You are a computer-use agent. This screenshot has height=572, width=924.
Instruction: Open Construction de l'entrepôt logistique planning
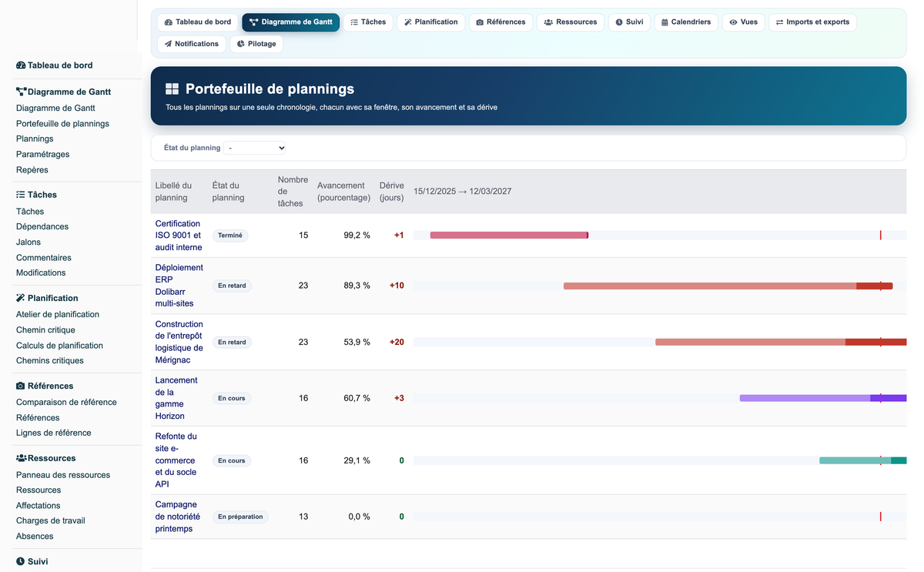pyautogui.click(x=179, y=342)
